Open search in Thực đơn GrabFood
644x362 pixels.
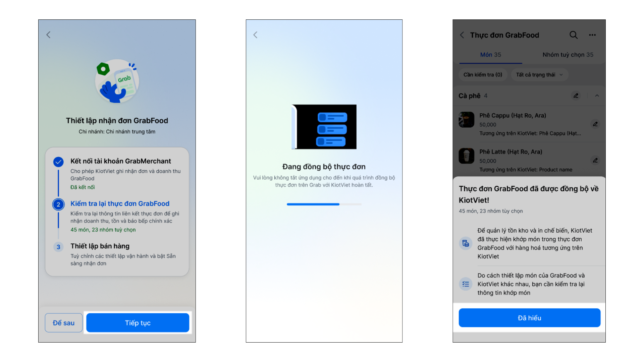click(574, 35)
